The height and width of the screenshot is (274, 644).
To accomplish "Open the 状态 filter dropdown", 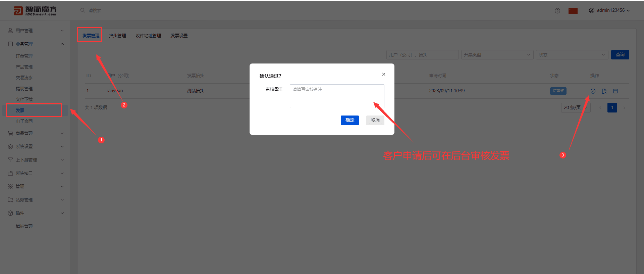I will pos(572,55).
